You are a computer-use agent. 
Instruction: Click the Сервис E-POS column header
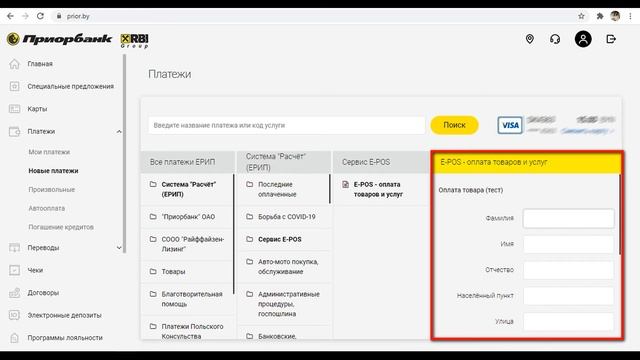point(381,162)
